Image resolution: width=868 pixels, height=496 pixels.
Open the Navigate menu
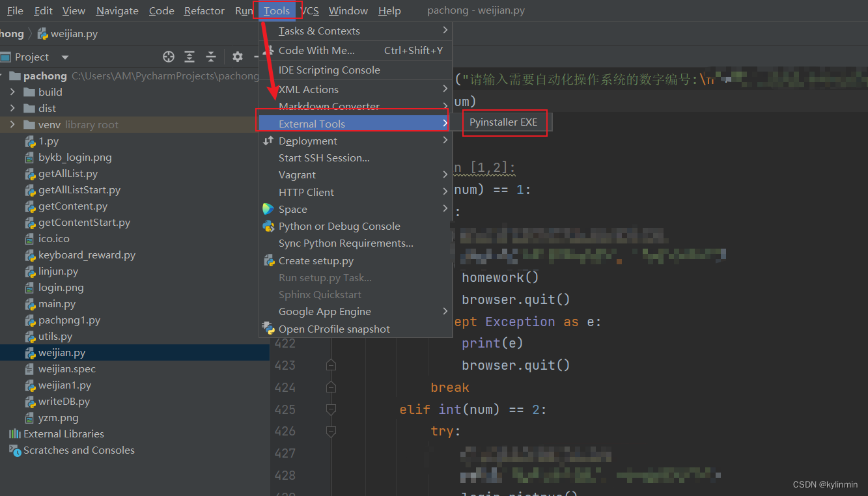coord(117,10)
